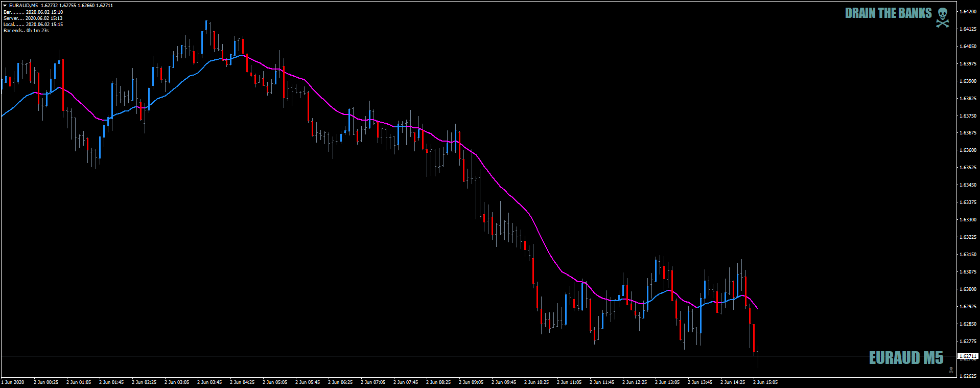
Task: Click the 1.63225 price scale label
Action: [968, 237]
